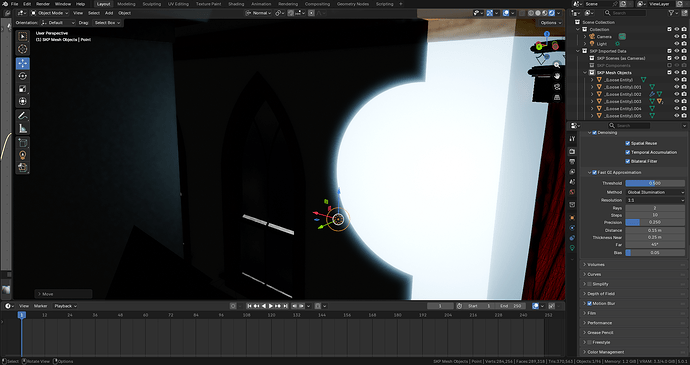Open the Object properties tab
690x365 pixels.
click(572, 218)
